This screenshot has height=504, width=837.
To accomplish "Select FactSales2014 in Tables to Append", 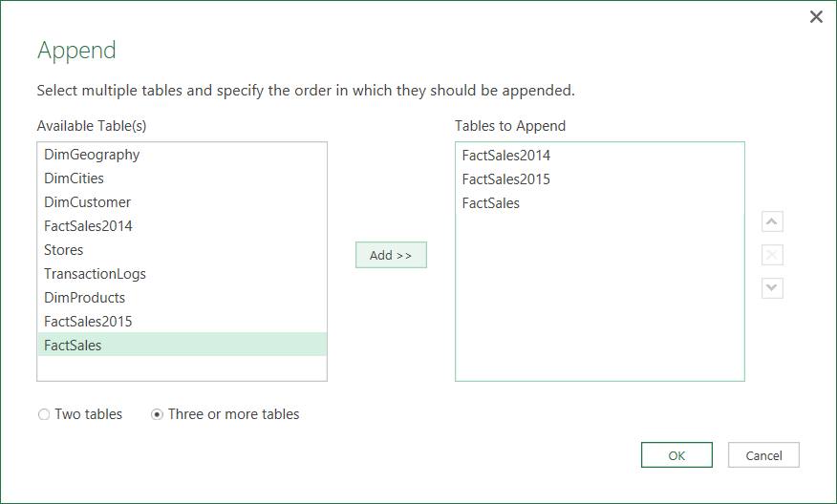I will [x=506, y=156].
